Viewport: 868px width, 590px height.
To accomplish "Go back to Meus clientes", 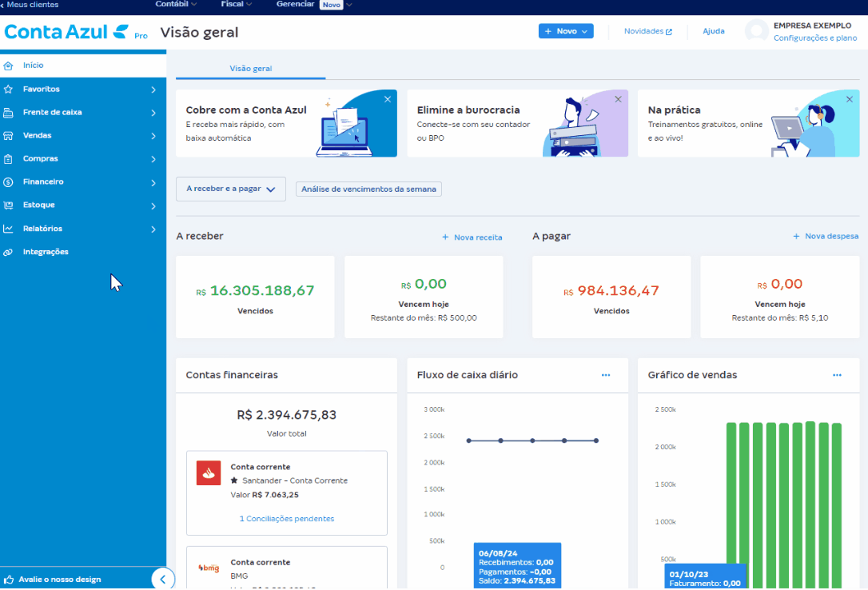I will coord(30,5).
